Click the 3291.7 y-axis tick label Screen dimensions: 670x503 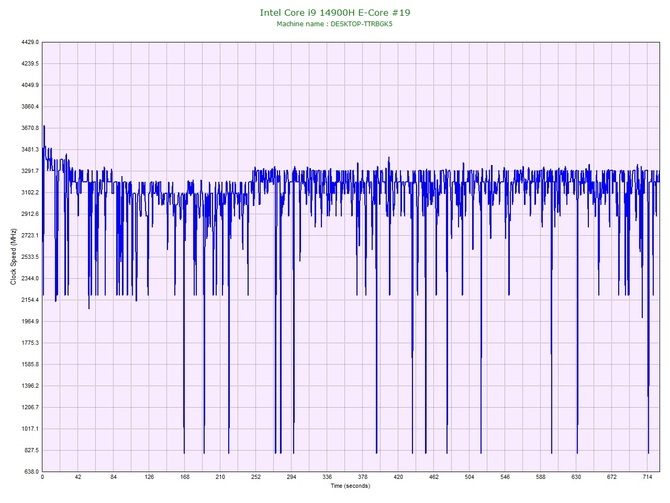[30, 171]
